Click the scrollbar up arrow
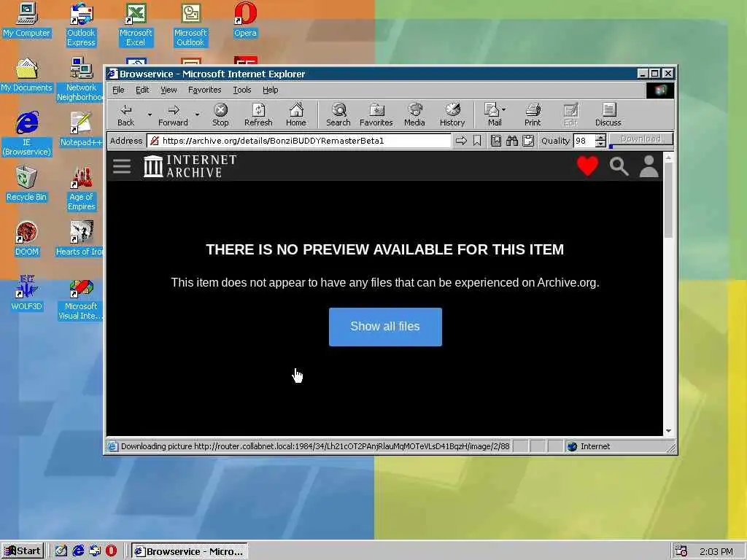The width and height of the screenshot is (747, 560). 668,157
